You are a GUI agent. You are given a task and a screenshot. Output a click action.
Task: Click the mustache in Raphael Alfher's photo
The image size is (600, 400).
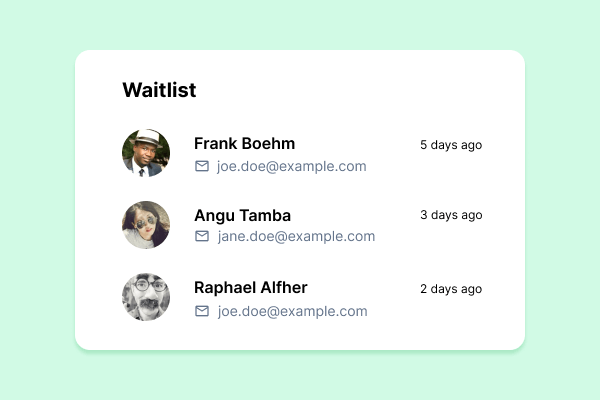(149, 304)
